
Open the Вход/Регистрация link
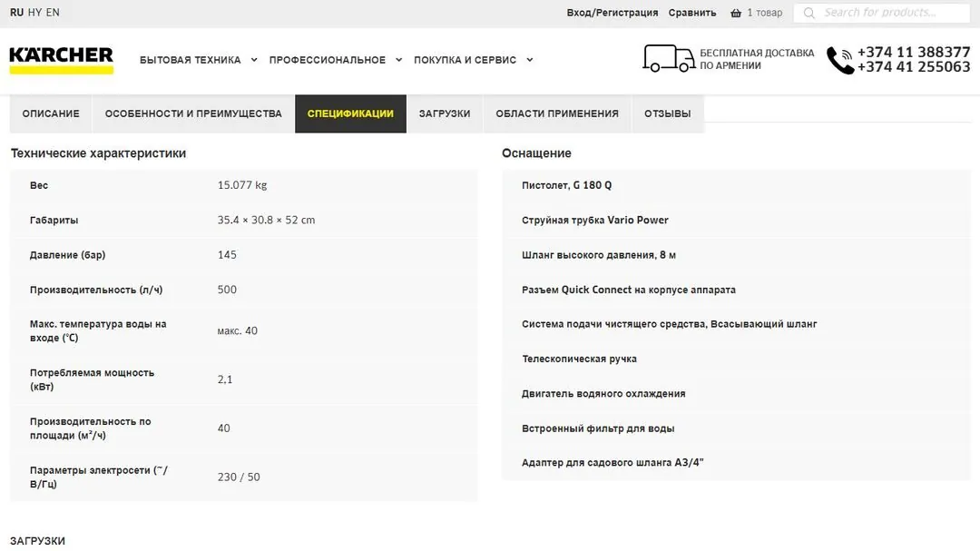(612, 13)
